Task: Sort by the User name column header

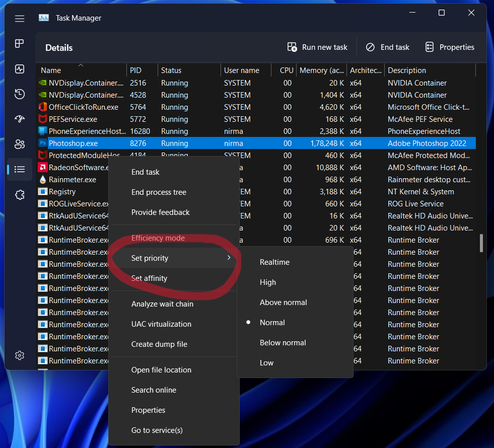Action: [246, 70]
